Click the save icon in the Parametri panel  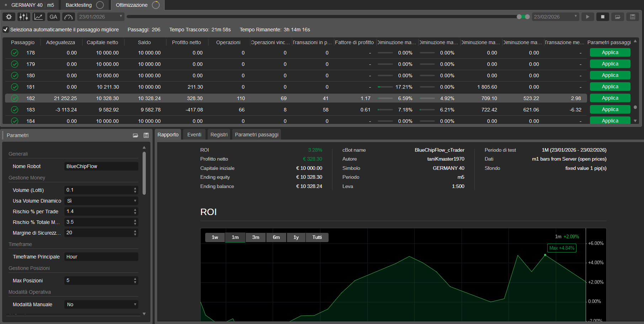pyautogui.click(x=146, y=135)
